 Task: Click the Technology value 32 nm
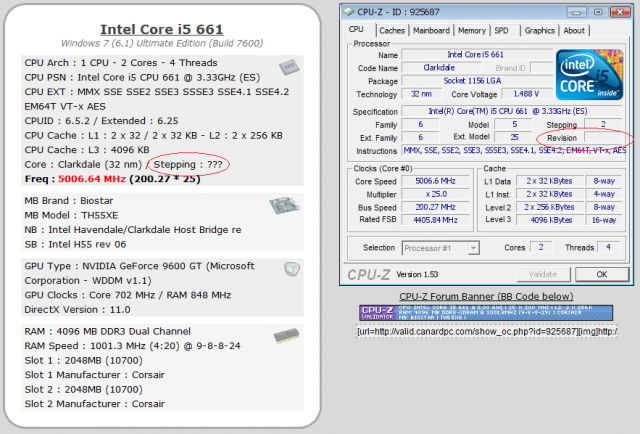tap(422, 94)
